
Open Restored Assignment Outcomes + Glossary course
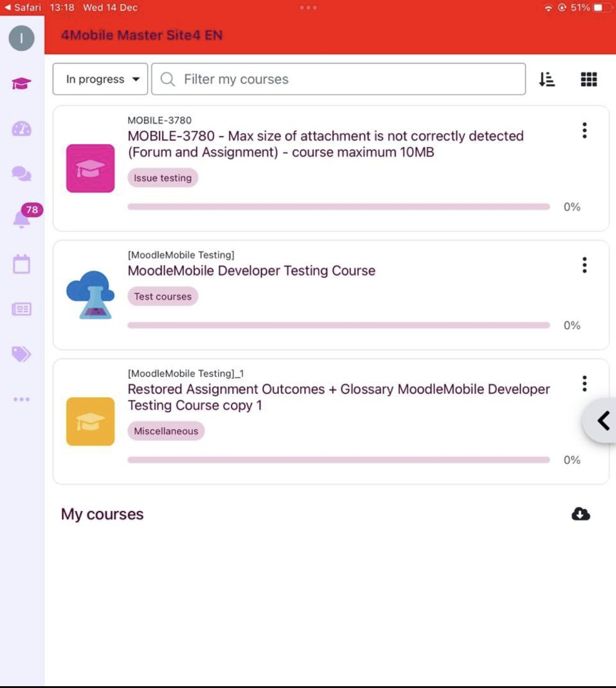coord(338,397)
